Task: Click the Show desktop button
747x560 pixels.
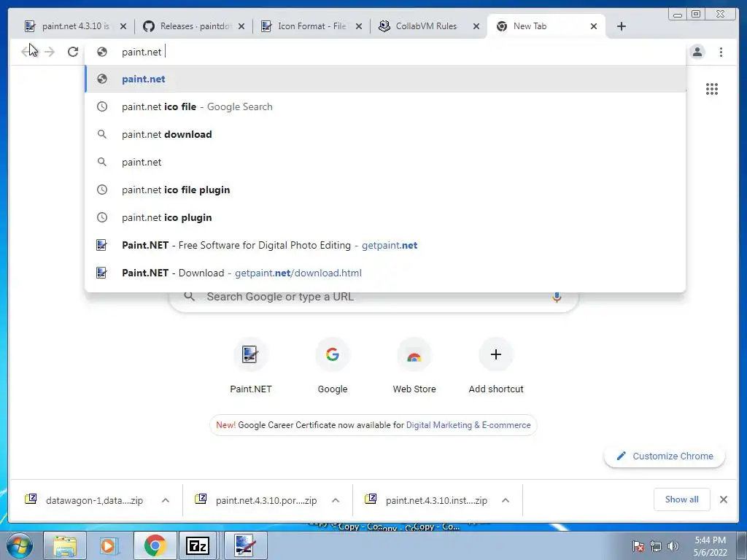Action: 742,546
